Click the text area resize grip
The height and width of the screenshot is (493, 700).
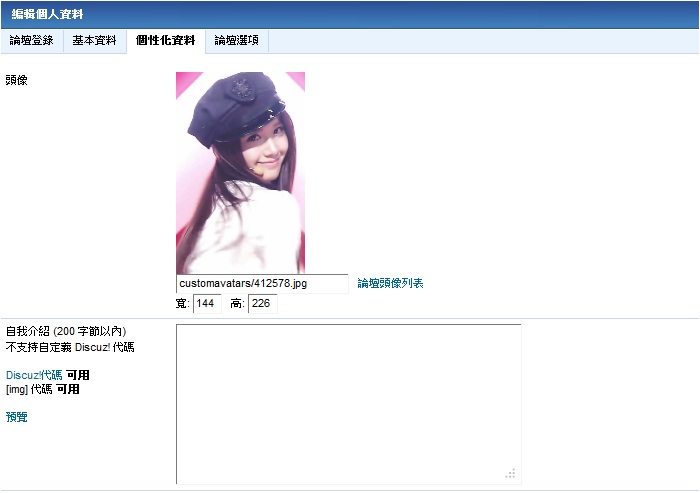pos(510,473)
